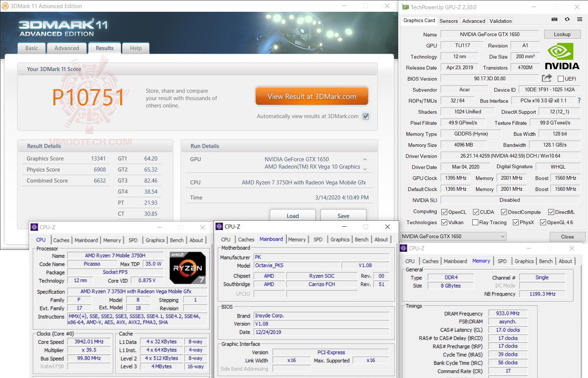This screenshot has width=588, height=378.
Task: Click the P10751 score text
Action: click(x=88, y=98)
